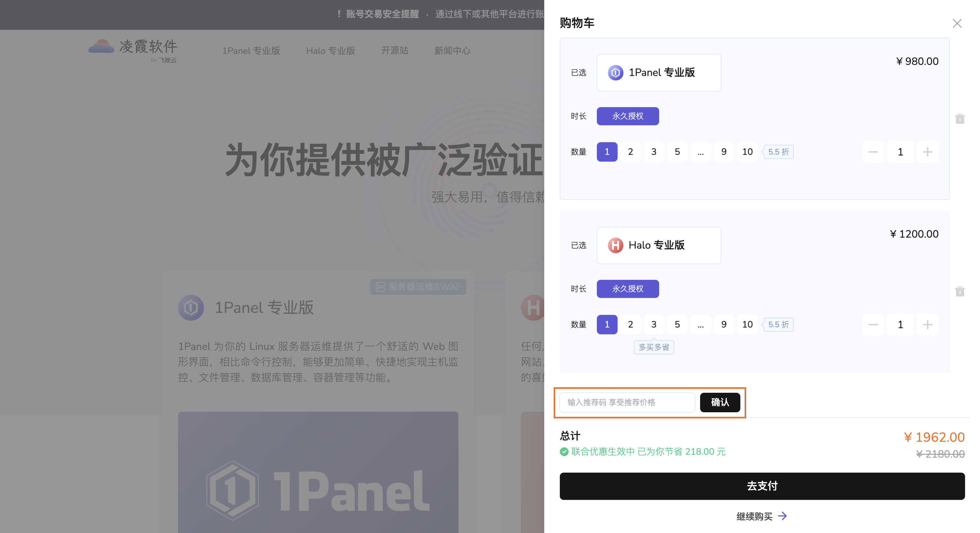Image resolution: width=980 pixels, height=533 pixels.
Task: Click the Halo H logo icon in cart
Action: coord(615,245)
